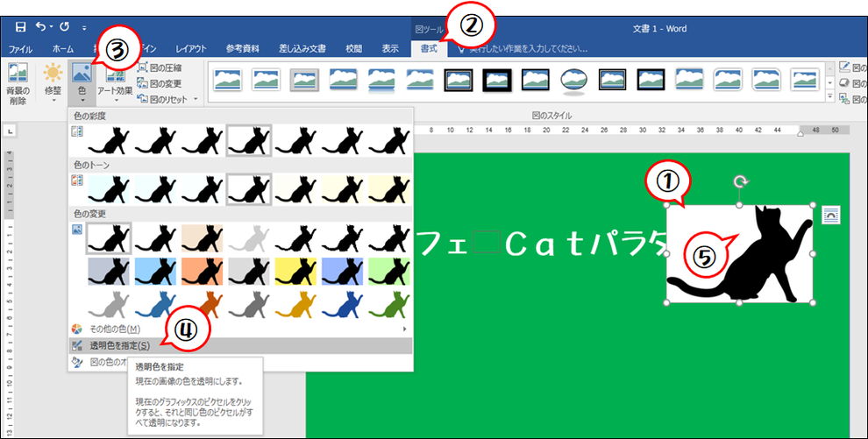
Task: Expand the 図のリセット dropdown arrow
Action: (x=196, y=100)
